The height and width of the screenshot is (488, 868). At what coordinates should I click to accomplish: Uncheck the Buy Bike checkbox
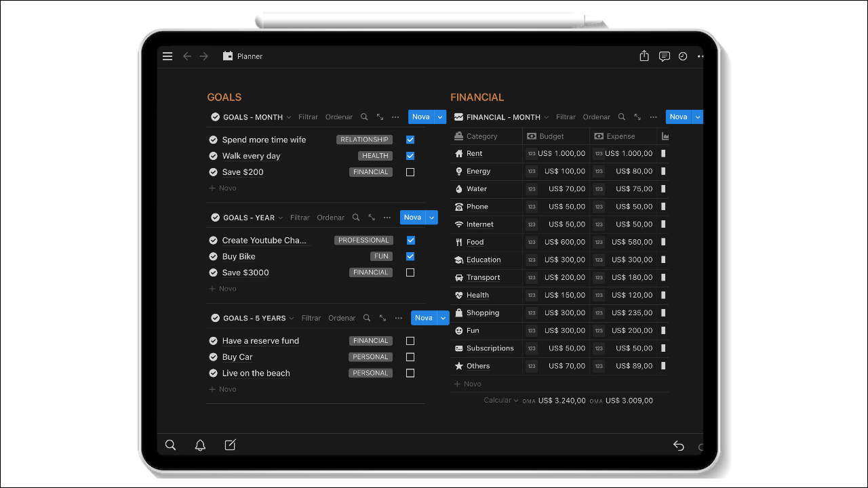tap(410, 256)
